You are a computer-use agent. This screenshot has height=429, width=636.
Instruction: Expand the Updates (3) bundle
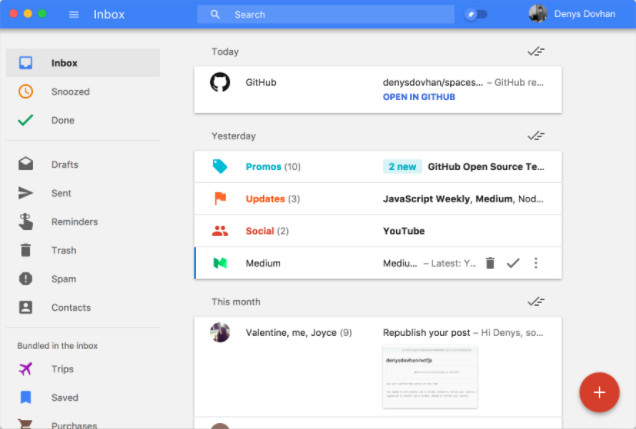pyautogui.click(x=378, y=199)
